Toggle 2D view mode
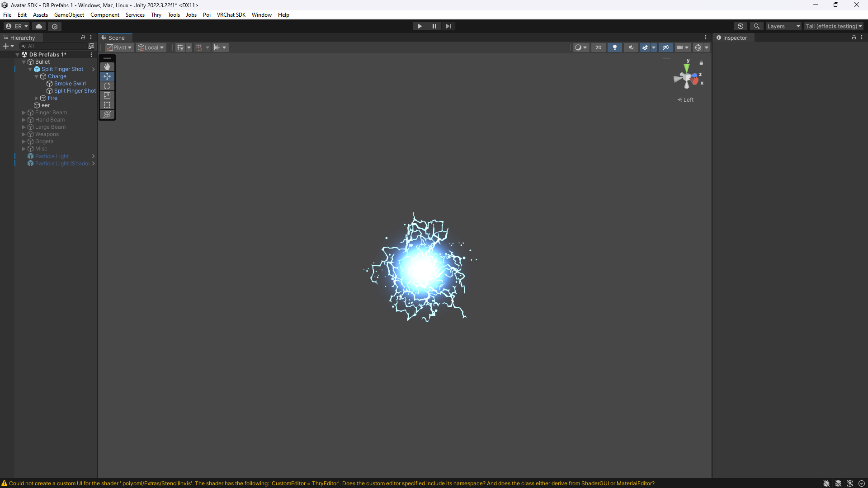Image resolution: width=868 pixels, height=488 pixels. tap(598, 47)
